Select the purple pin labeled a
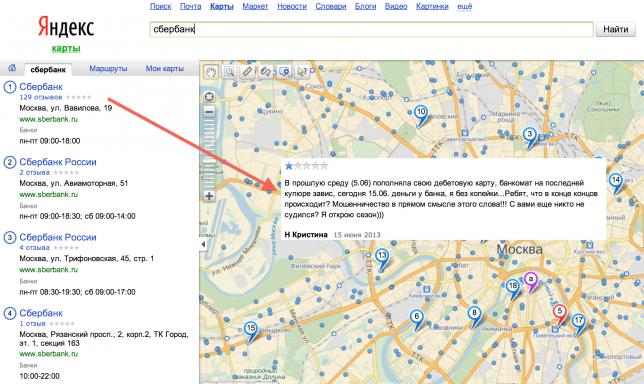 [x=531, y=280]
